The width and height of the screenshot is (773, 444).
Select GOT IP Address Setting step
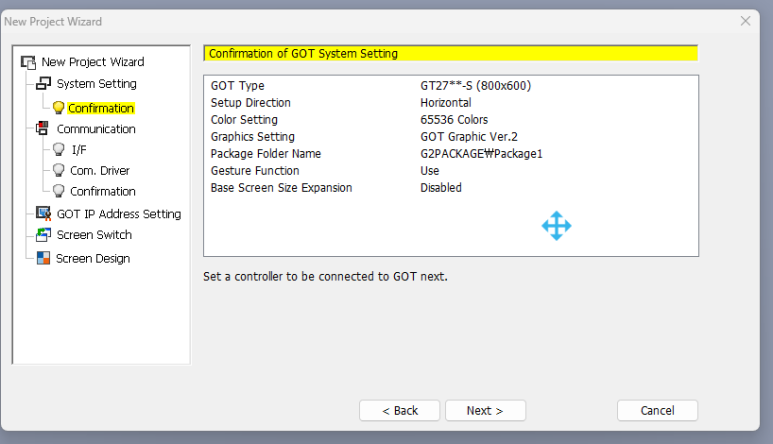119,214
